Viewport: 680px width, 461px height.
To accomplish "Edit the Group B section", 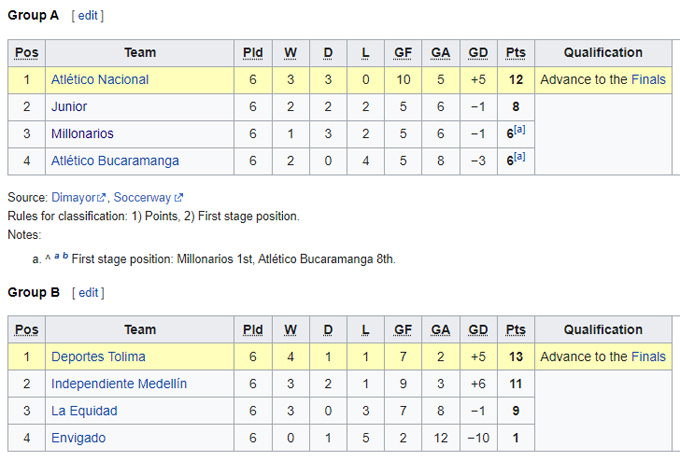I will (88, 293).
